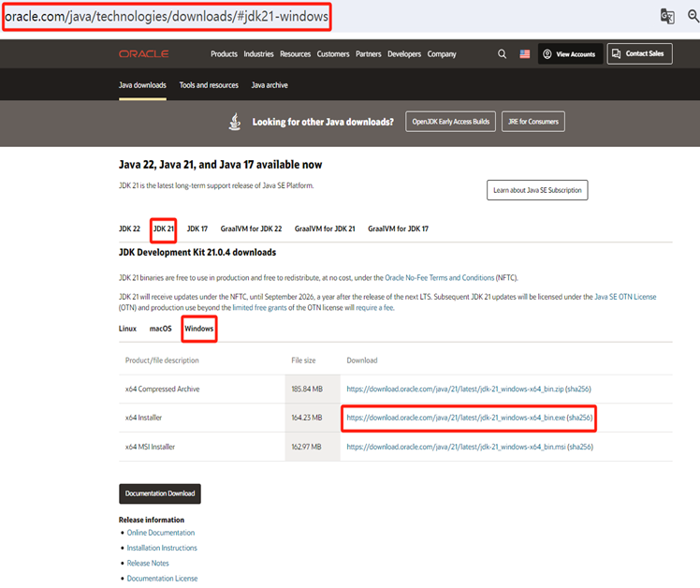Click the JRE for Consumers button

click(533, 122)
